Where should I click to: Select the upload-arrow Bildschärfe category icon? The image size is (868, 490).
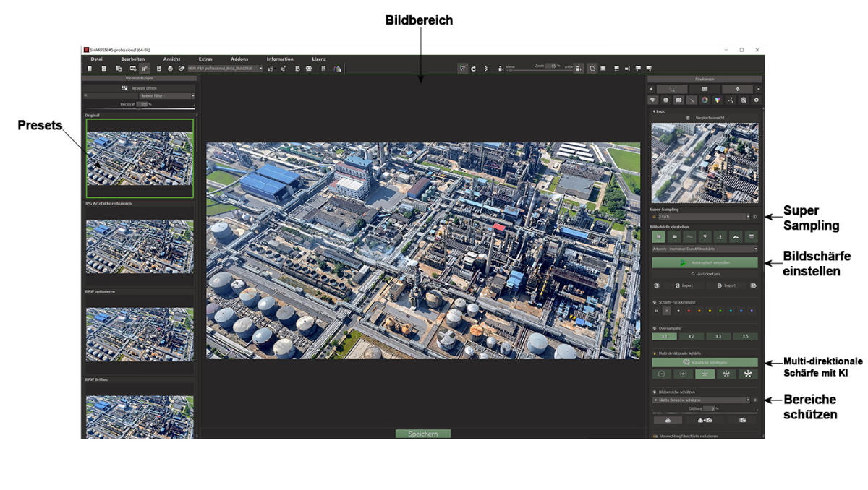pos(720,236)
